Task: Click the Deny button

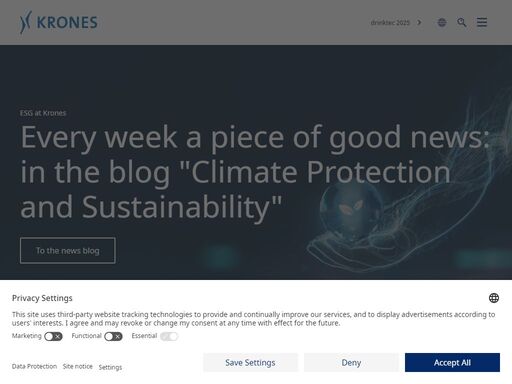Action: click(x=351, y=362)
